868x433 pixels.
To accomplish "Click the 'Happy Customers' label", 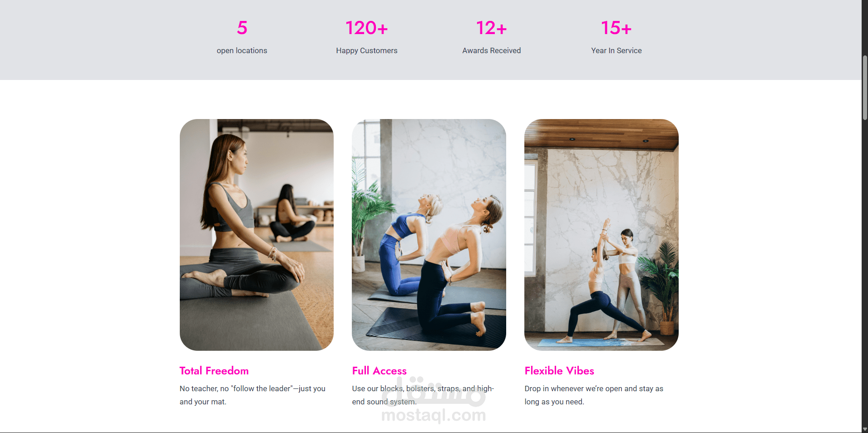I will click(x=367, y=50).
